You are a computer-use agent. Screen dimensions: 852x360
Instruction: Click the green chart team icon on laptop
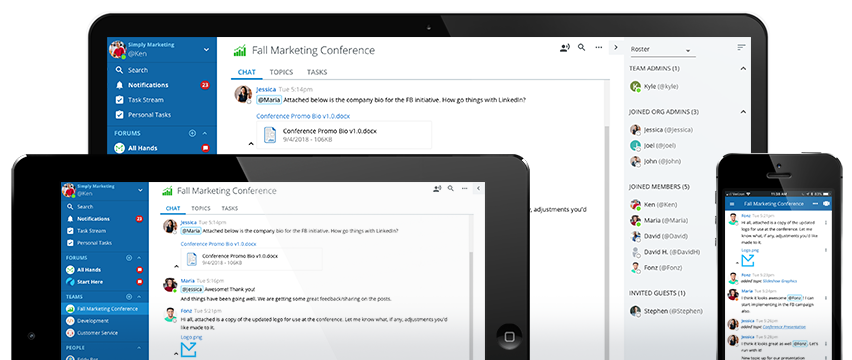(x=240, y=51)
